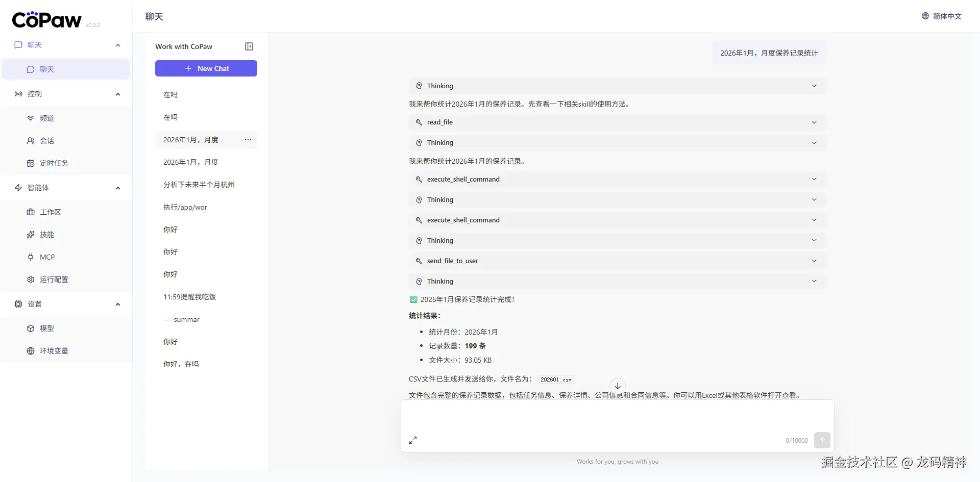This screenshot has width=980, height=482.
Task: Click the 0/10000 character counter
Action: pyautogui.click(x=797, y=441)
